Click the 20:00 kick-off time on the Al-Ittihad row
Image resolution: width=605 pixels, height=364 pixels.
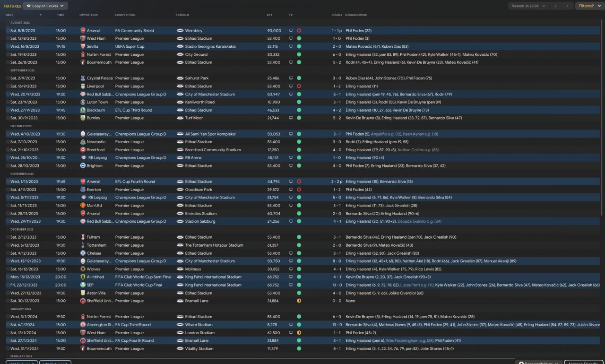tap(61, 277)
